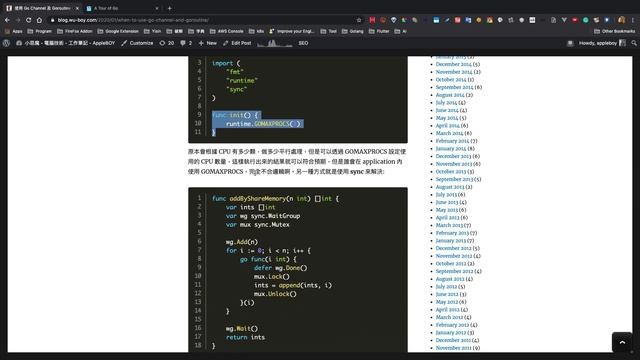The image size is (640, 360).
Task: Open the AWS Console bookmark folder
Action: click(x=227, y=31)
